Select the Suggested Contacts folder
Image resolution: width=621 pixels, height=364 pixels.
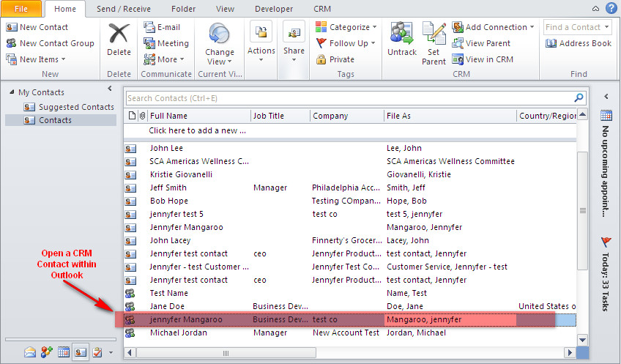pos(76,106)
